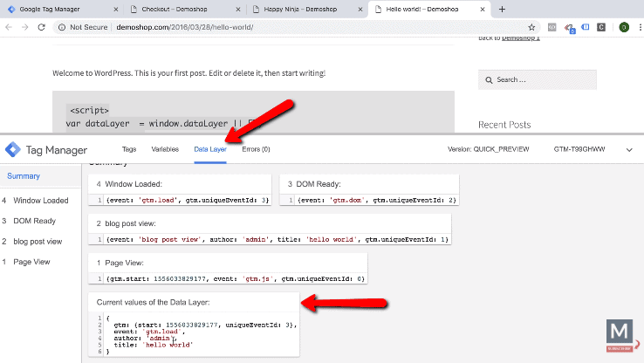644x363 pixels.
Task: Click the <script> code line in post
Action: [x=89, y=111]
